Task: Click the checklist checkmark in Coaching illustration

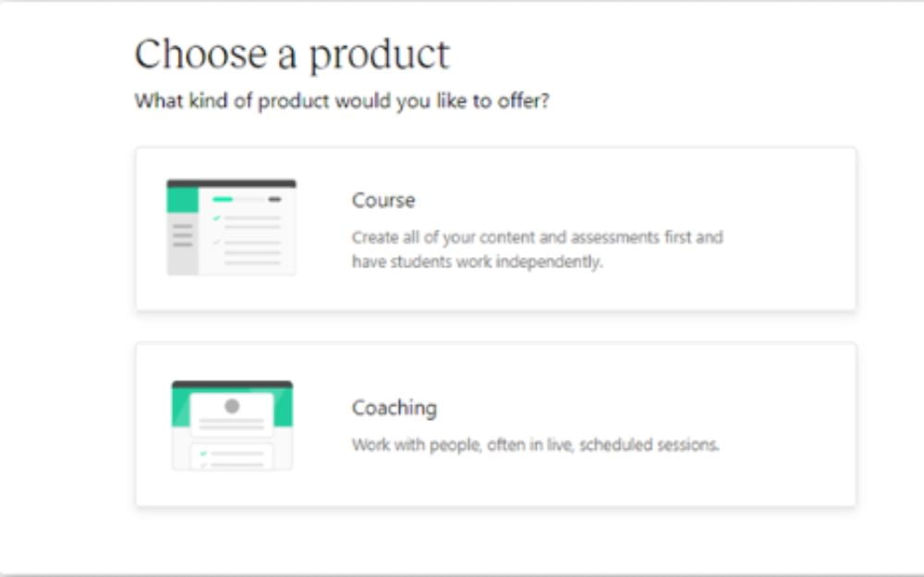Action: 204,454
